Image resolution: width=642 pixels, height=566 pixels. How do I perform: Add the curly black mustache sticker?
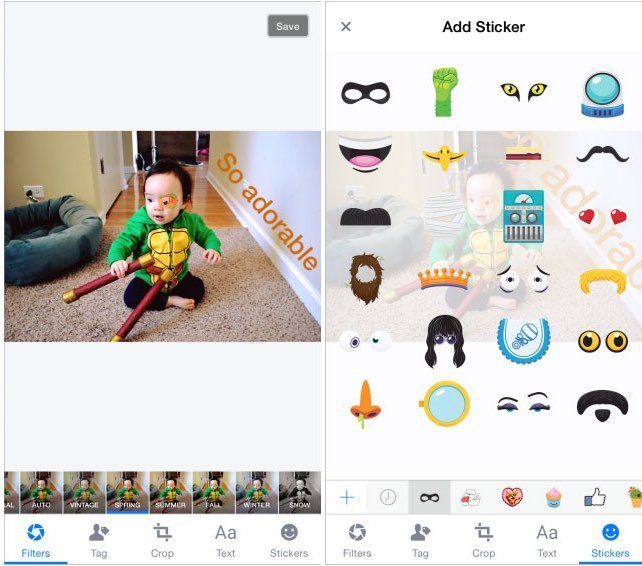602,154
